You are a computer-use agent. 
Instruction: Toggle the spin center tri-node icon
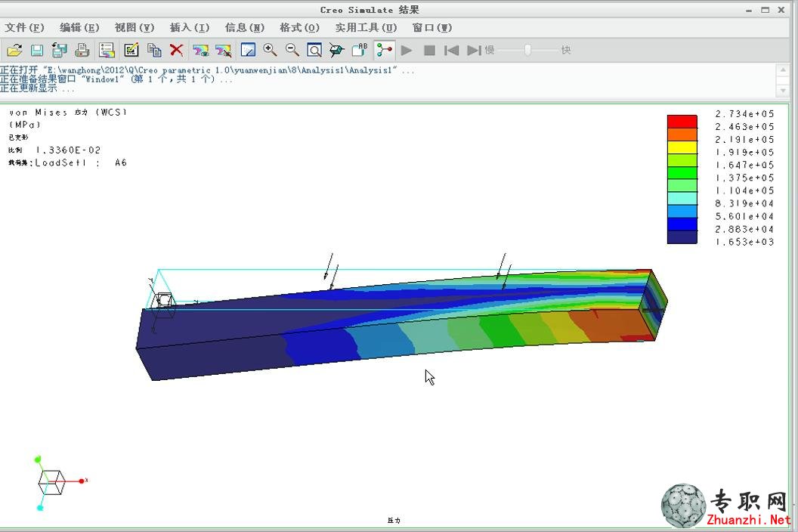(x=384, y=50)
